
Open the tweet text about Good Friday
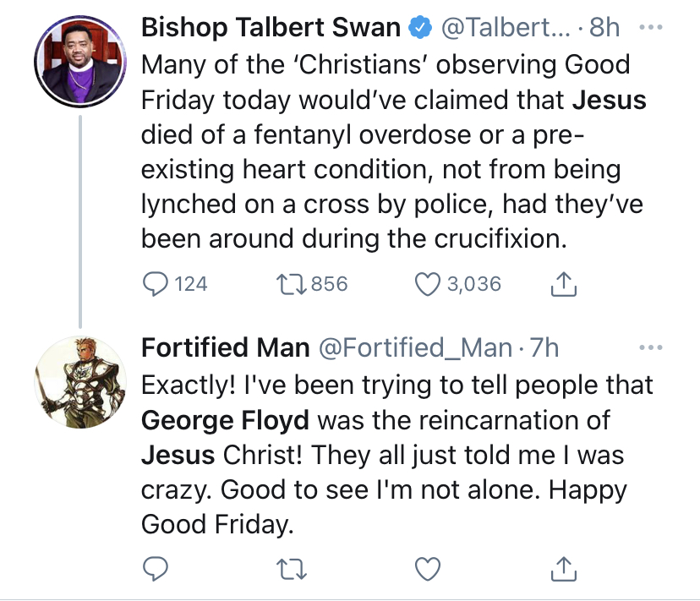393,151
